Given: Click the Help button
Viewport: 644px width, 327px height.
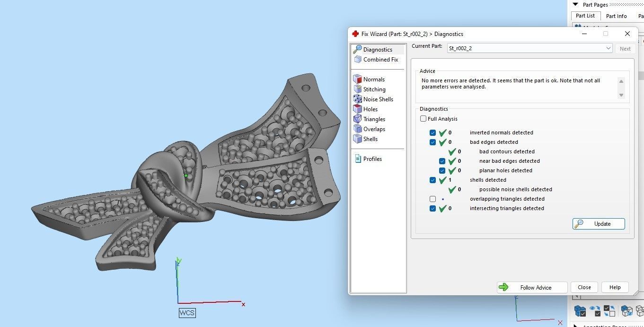Looking at the screenshot, I should [615, 287].
